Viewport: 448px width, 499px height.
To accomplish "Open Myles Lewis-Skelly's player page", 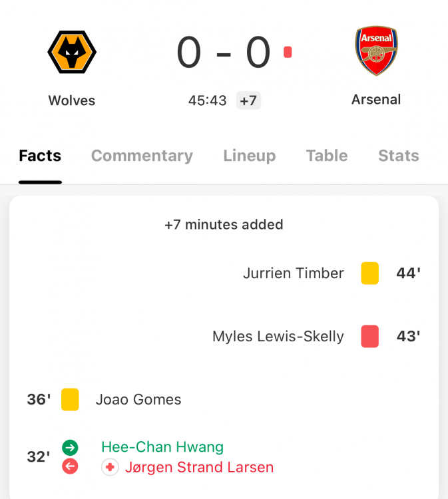I will (278, 336).
